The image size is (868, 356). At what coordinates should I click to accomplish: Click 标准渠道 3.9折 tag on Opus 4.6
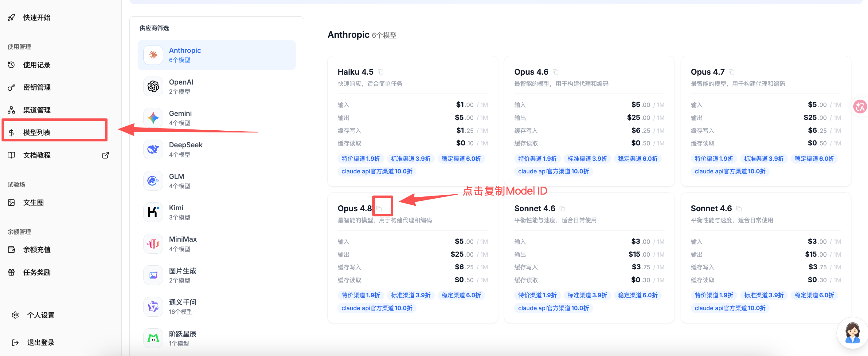[587, 158]
